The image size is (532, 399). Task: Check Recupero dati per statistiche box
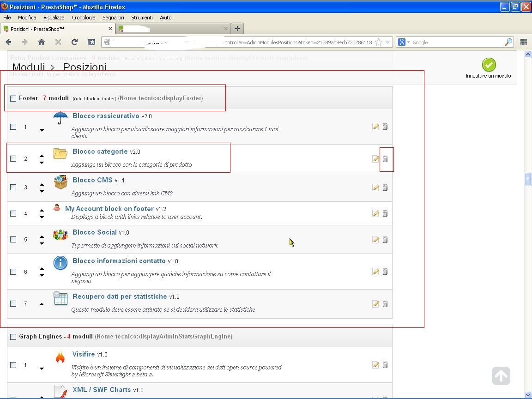[13, 303]
